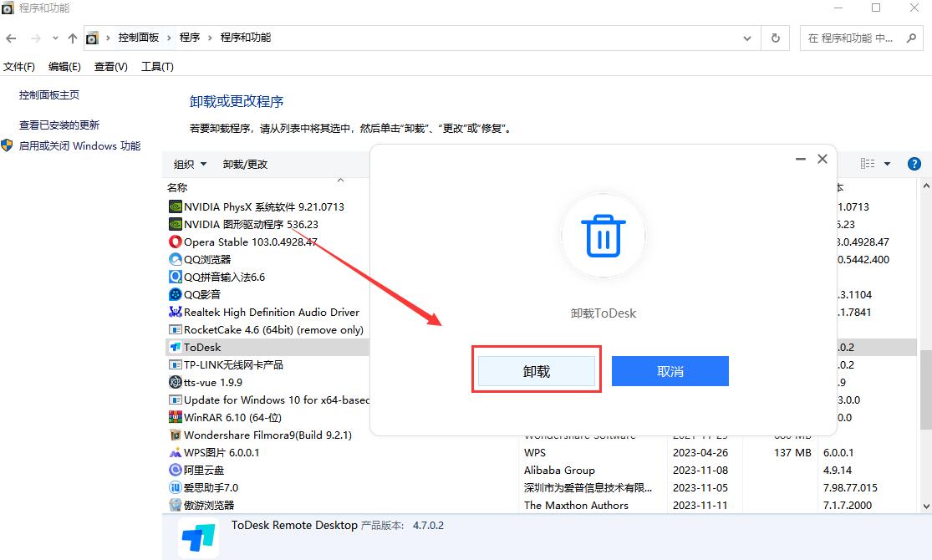The image size is (932, 560).
Task: Click the blue trash icon in the dialog
Action: pyautogui.click(x=603, y=236)
